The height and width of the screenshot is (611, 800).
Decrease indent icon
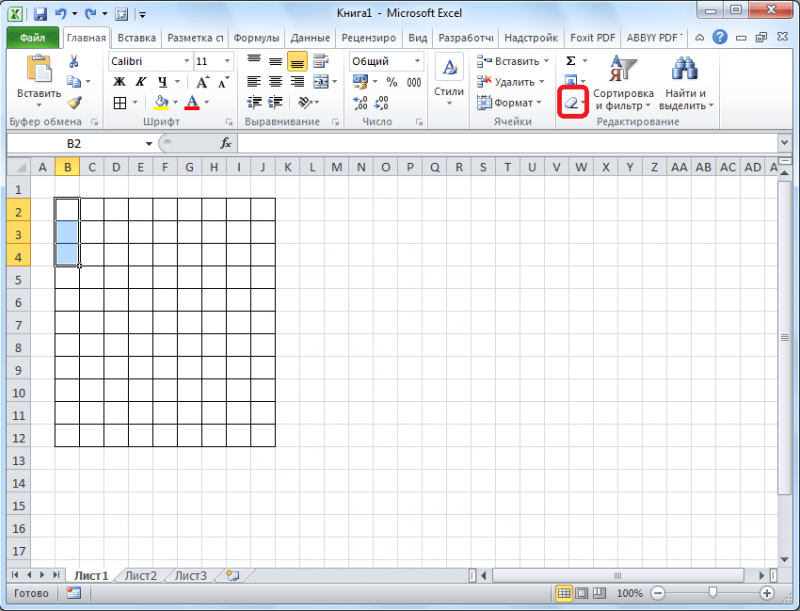(254, 103)
